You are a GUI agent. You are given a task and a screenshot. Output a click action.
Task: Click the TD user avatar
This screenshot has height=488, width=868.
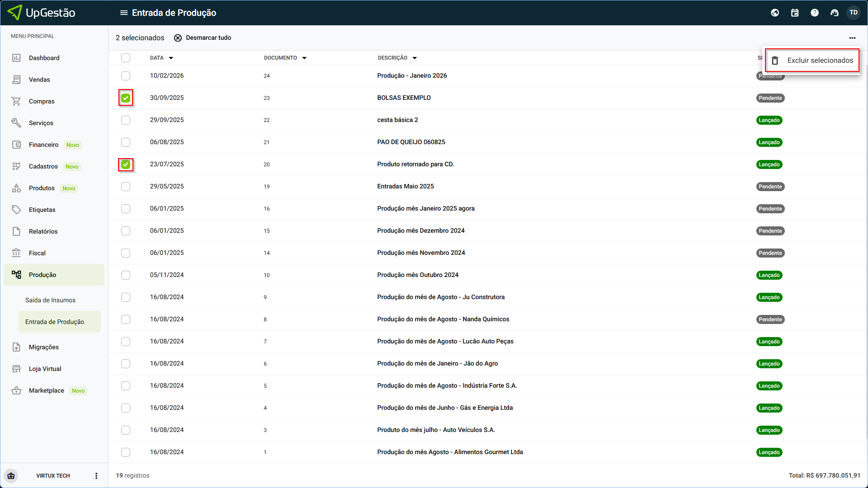tap(854, 13)
